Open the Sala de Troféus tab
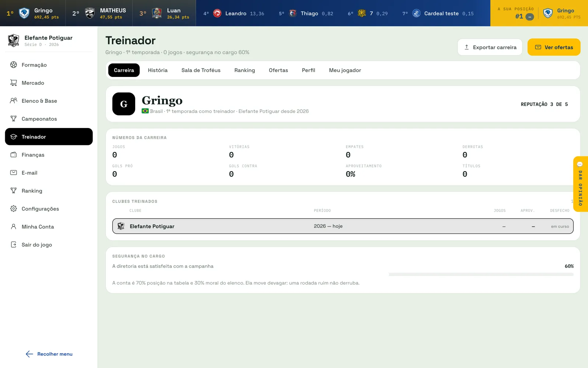This screenshot has width=588, height=368. pos(201,70)
